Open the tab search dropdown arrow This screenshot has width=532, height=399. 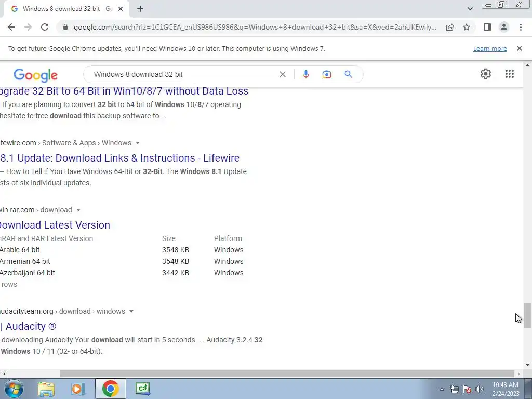coord(470,9)
